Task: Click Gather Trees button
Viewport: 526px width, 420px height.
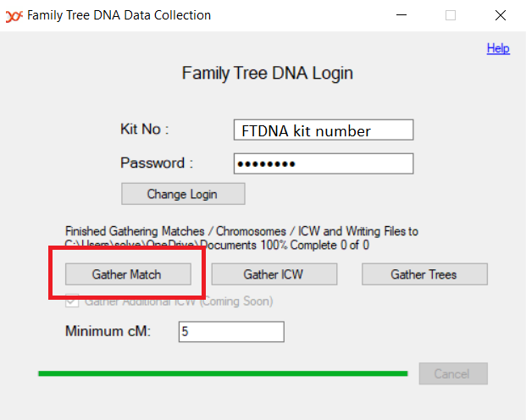Action: coord(424,274)
